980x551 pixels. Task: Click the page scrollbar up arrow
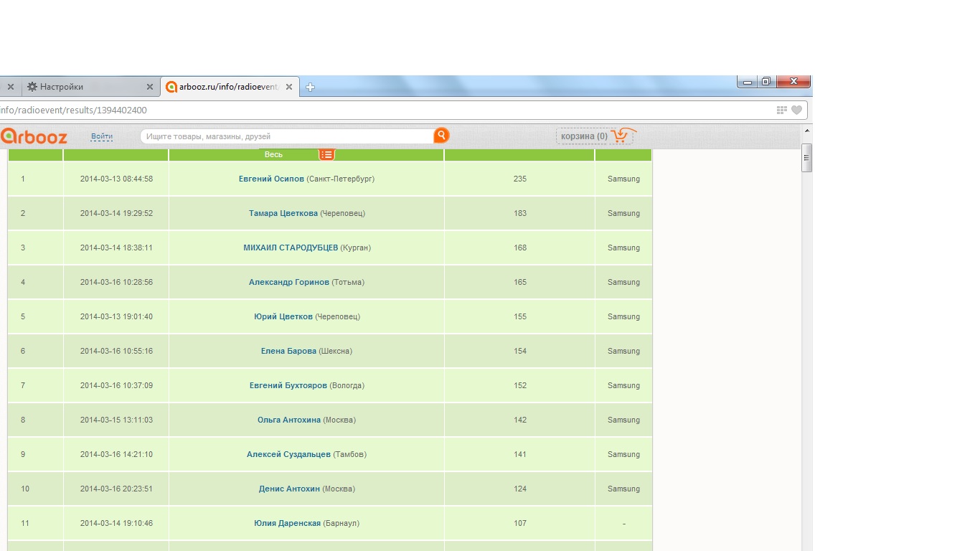click(x=806, y=131)
